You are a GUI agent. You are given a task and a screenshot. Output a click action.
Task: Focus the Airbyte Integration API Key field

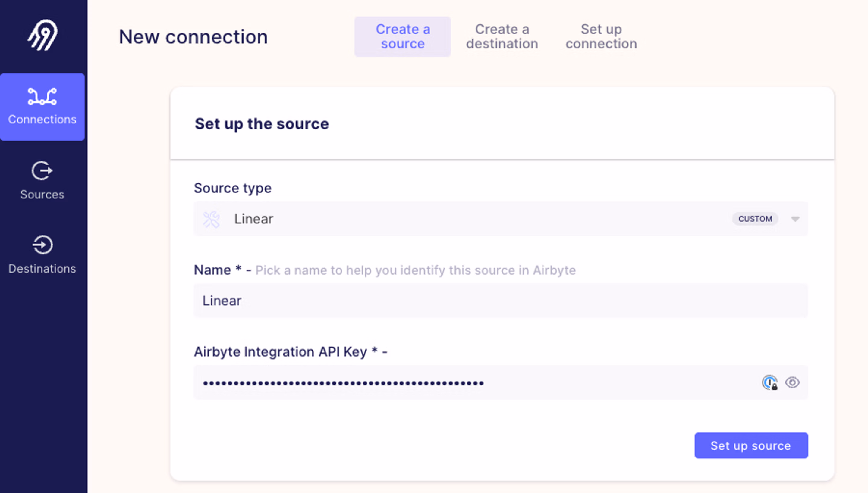coord(501,382)
